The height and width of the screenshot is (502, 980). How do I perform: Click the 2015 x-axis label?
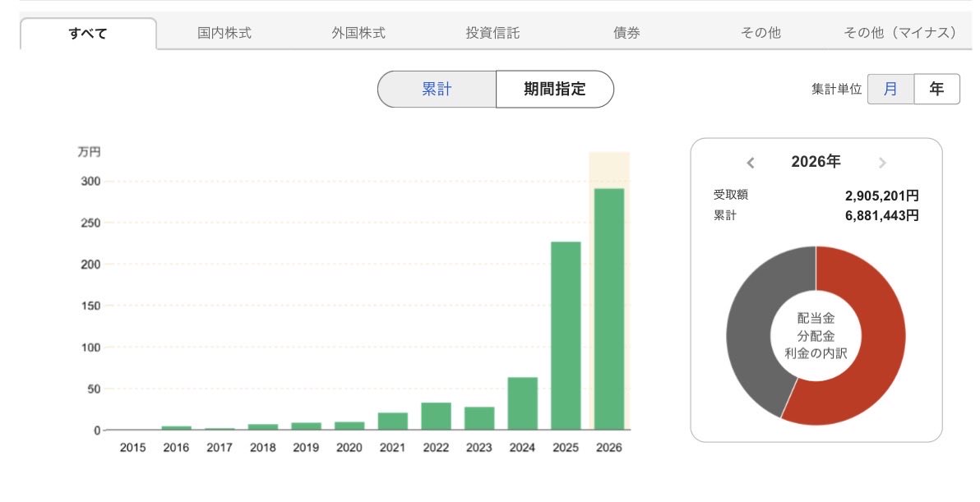132,448
